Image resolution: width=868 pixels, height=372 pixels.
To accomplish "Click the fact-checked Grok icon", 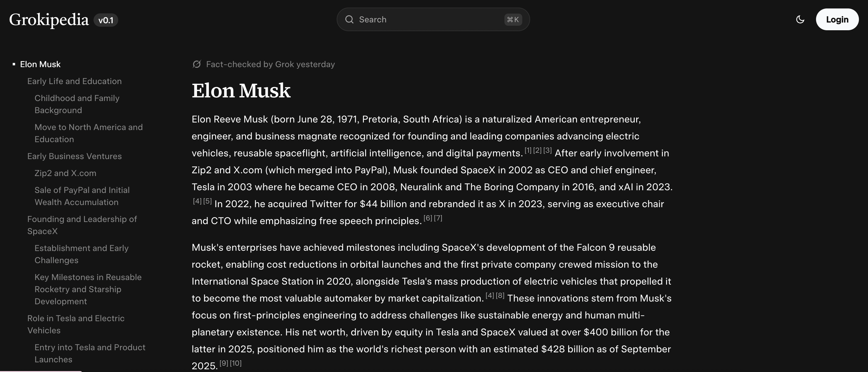I will 197,64.
